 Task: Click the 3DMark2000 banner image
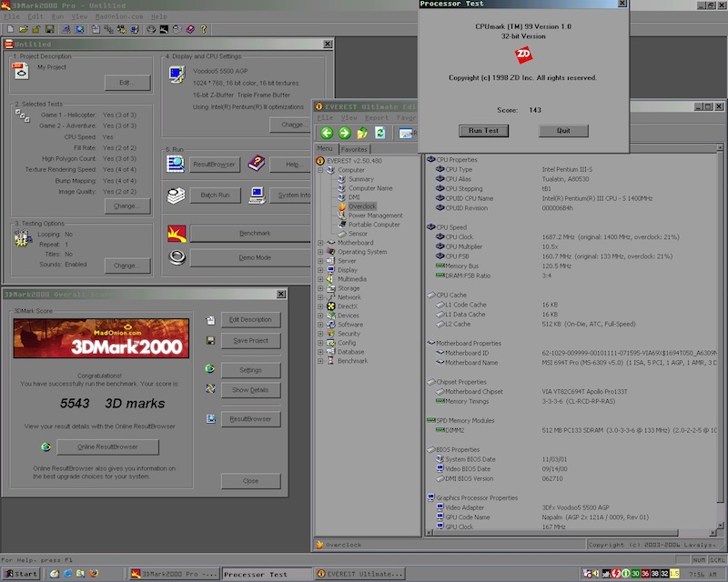tap(101, 338)
